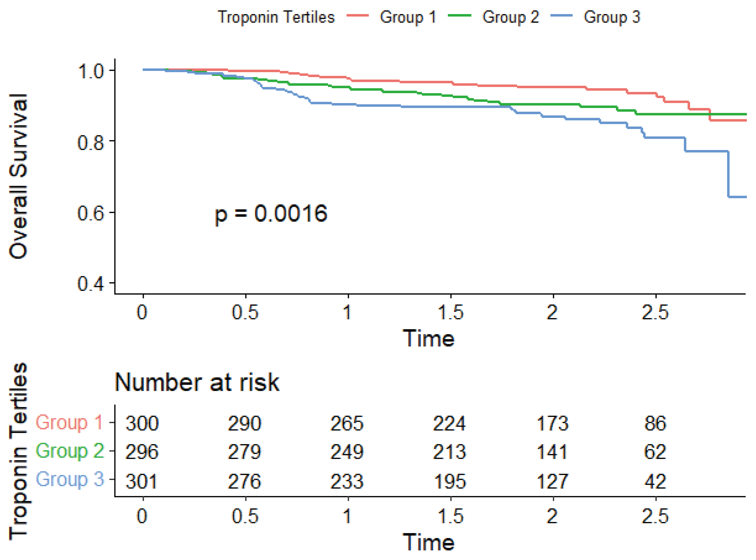The width and height of the screenshot is (756, 560).
Task: Select the 173 count in the Group 1 row
Action: [x=552, y=423]
